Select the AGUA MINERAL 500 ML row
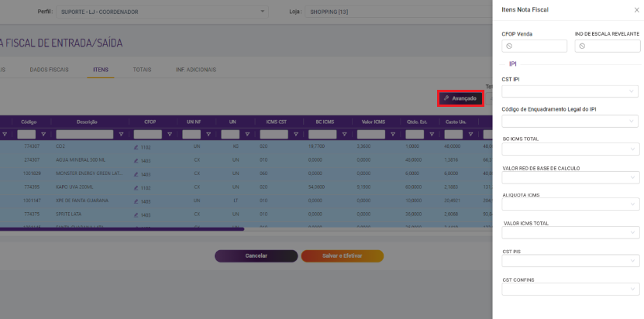Screen dimensions: 644x319 (x=246, y=159)
